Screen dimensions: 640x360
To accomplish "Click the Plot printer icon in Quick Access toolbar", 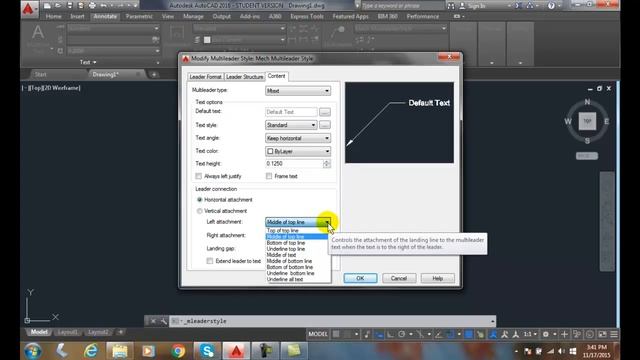I will point(92,6).
